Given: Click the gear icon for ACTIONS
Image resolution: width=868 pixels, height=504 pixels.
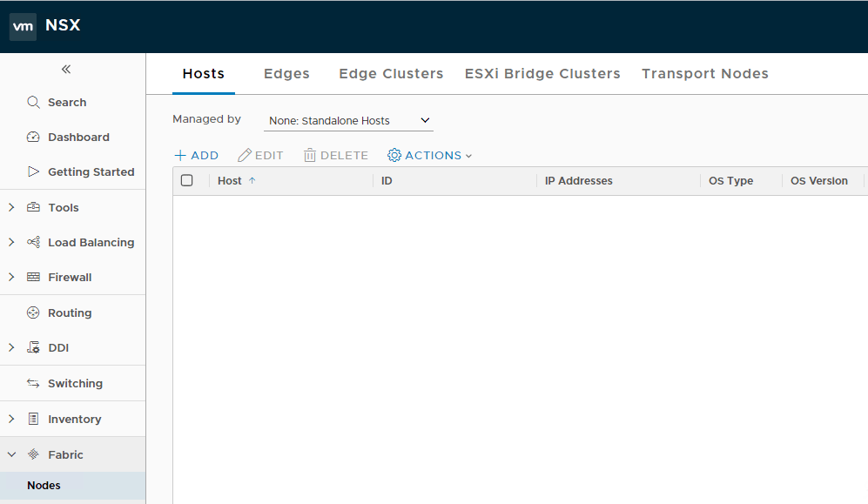Looking at the screenshot, I should click(x=394, y=156).
